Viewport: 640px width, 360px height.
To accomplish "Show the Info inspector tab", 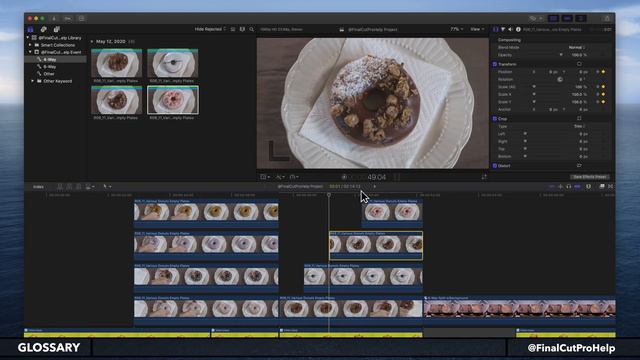I will pos(518,29).
